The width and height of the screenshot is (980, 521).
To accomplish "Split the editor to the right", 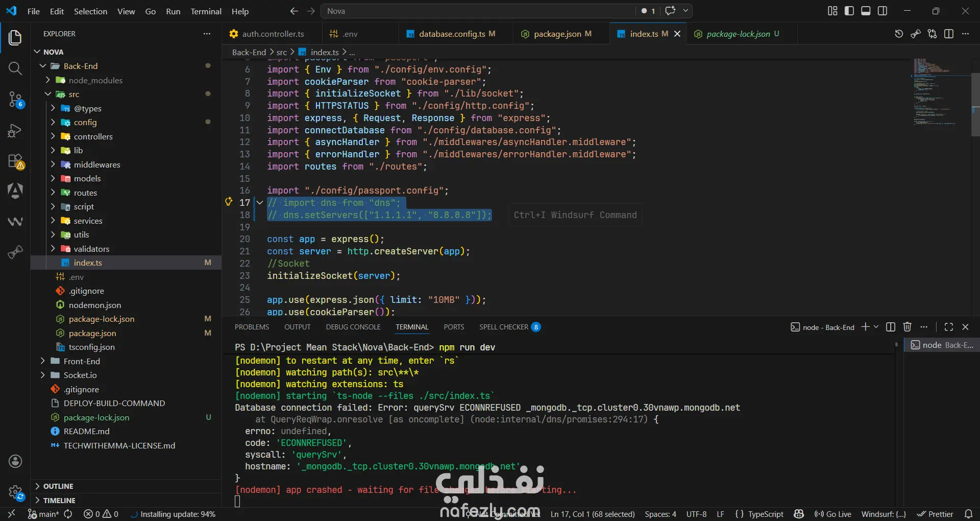I will (949, 34).
